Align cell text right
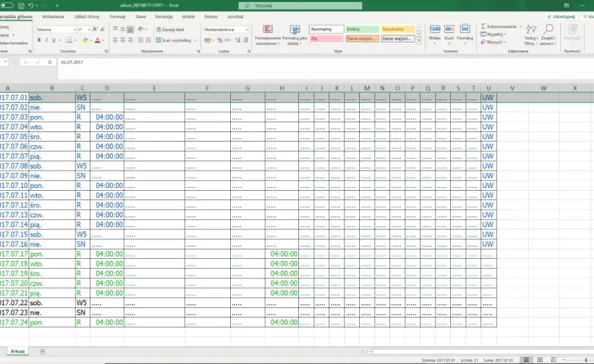 coord(130,40)
